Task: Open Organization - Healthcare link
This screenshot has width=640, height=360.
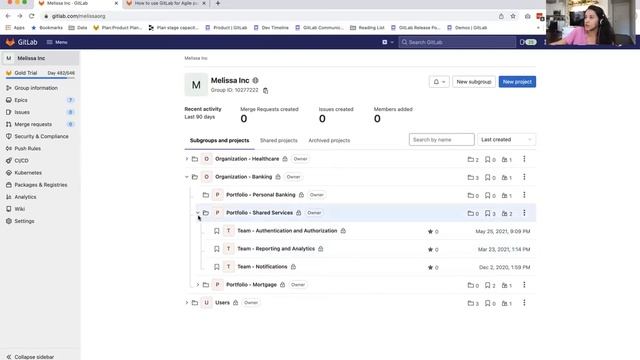Action: click(247, 159)
